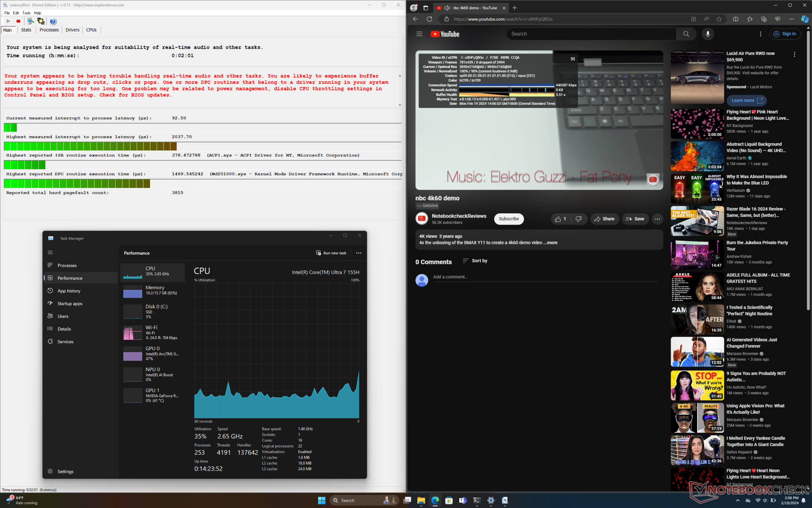Open Sort by comments dropdown
Viewport: 812px width, 508px height.
pyautogui.click(x=475, y=261)
